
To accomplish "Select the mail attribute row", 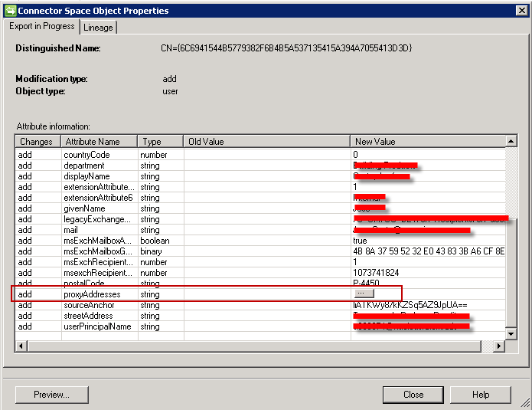I will pos(260,230).
